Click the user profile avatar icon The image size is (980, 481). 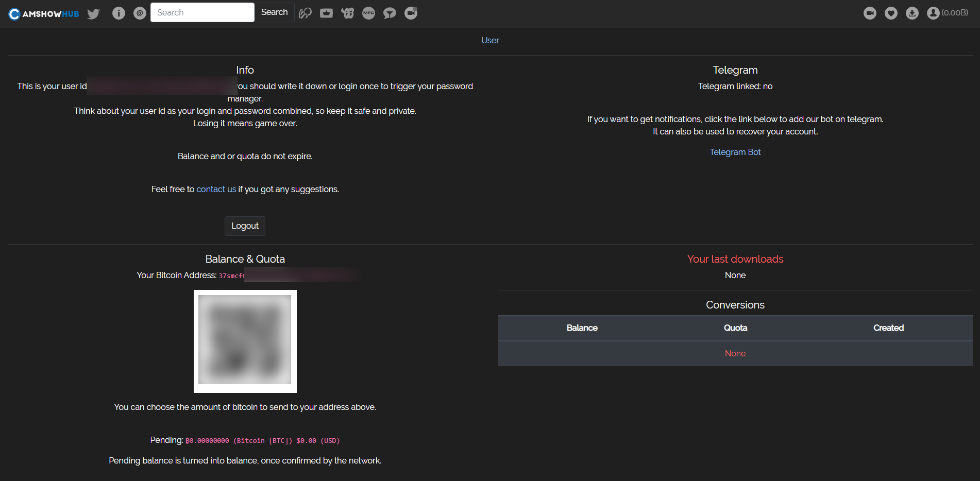933,13
